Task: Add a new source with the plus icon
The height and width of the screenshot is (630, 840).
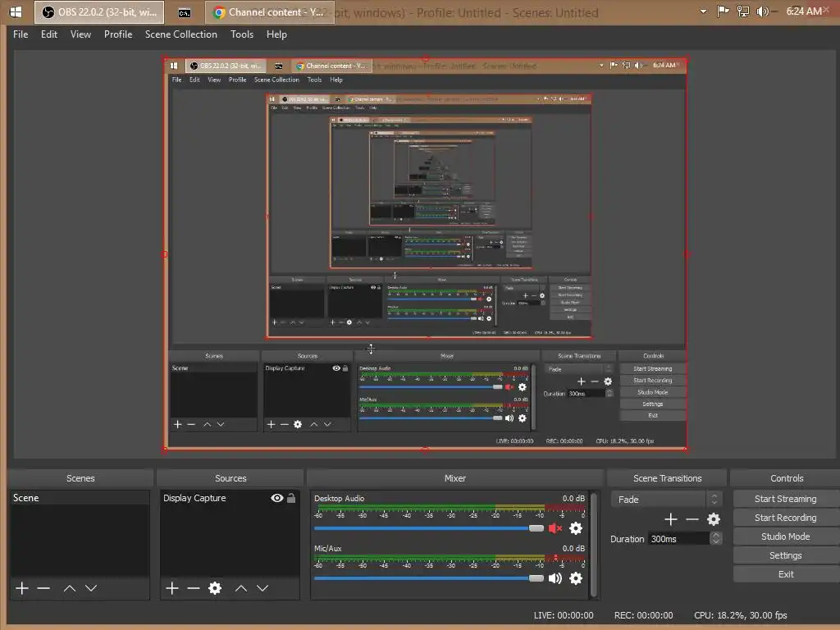Action: (172, 588)
